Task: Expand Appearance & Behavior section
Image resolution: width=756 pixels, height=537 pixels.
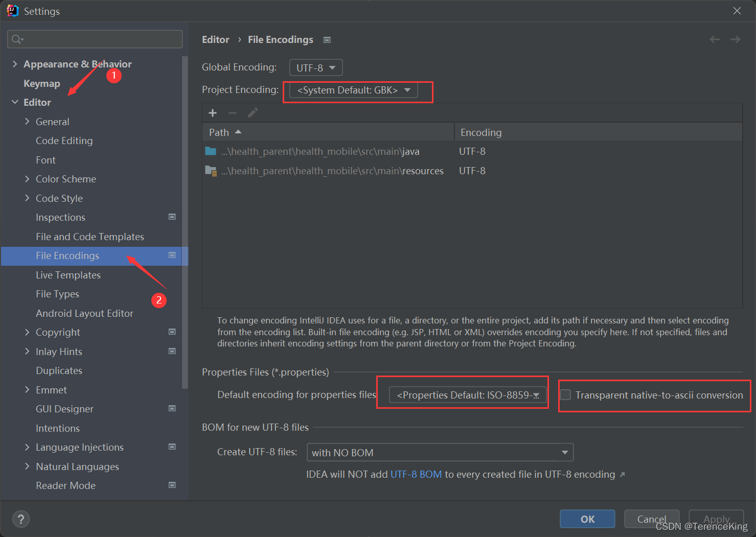Action: pyautogui.click(x=15, y=64)
